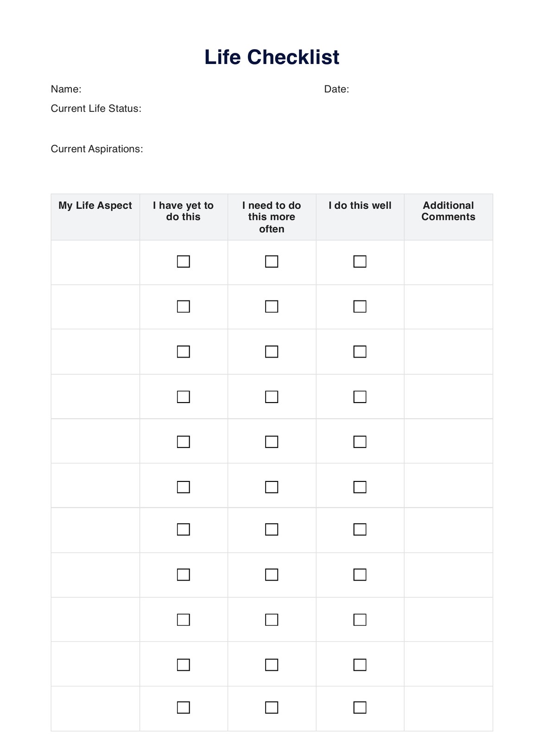Tick "I do this well" in seventh row
The height and width of the screenshot is (756, 545).
[x=360, y=530]
